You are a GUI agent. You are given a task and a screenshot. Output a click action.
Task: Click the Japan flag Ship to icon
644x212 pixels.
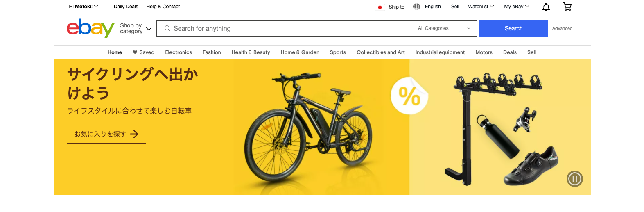click(x=380, y=7)
